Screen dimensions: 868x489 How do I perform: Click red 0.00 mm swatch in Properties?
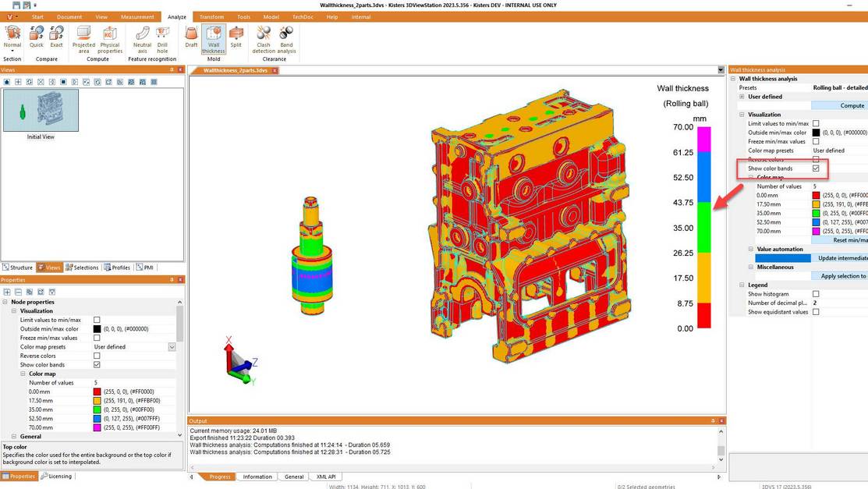point(97,392)
